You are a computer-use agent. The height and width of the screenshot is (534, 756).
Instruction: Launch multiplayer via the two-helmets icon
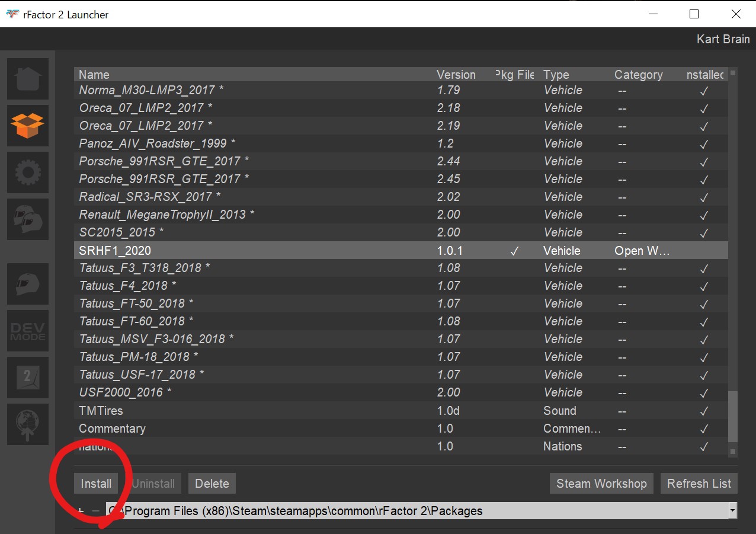click(x=28, y=219)
